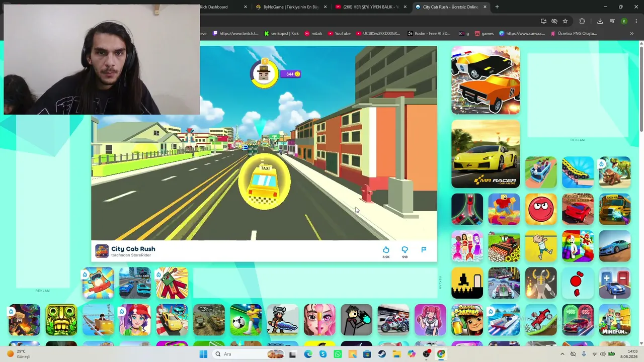Open the browser downloads icon
The width and height of the screenshot is (644, 362).
tap(600, 21)
